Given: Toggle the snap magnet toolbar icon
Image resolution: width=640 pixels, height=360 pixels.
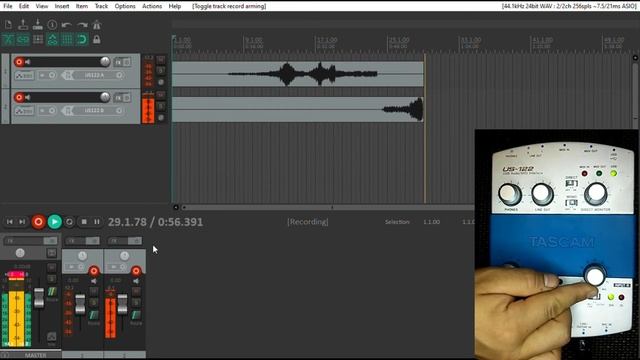Looking at the screenshot, I should click(82, 40).
